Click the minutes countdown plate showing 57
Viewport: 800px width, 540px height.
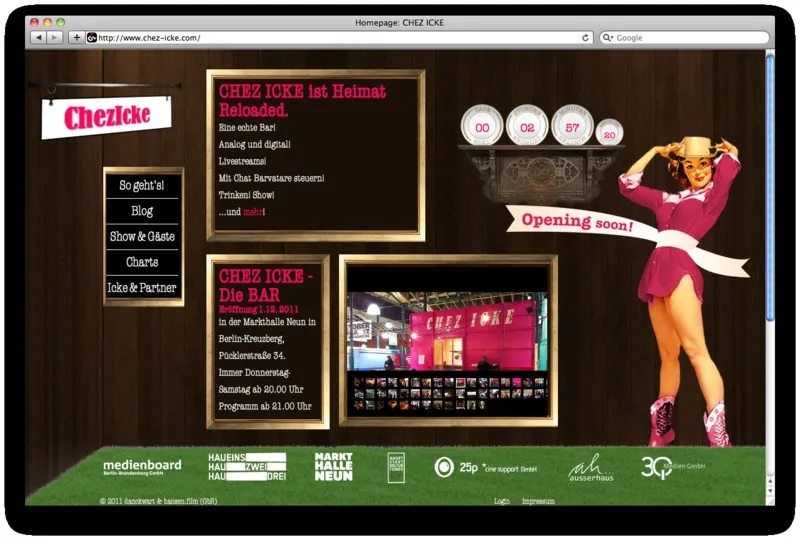click(x=572, y=126)
